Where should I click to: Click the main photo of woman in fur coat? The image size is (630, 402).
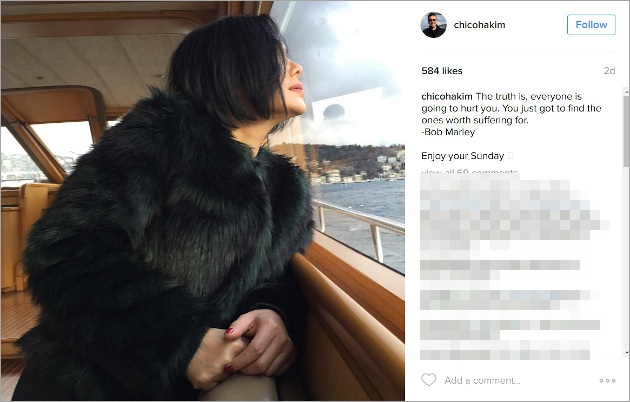click(202, 201)
